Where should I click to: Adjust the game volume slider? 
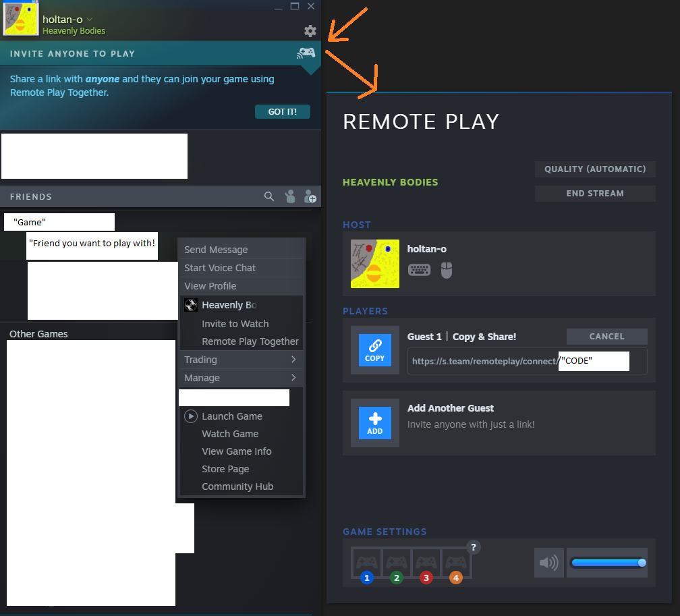point(606,563)
